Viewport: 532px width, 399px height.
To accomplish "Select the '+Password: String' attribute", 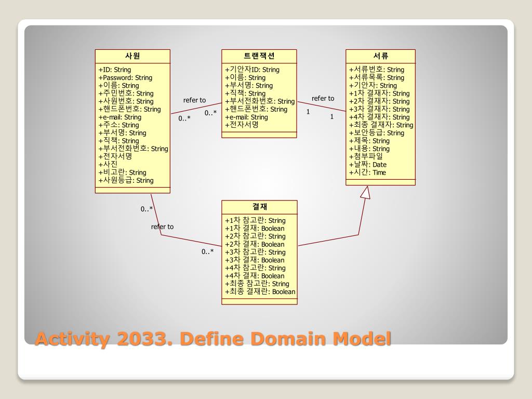I will coord(125,78).
